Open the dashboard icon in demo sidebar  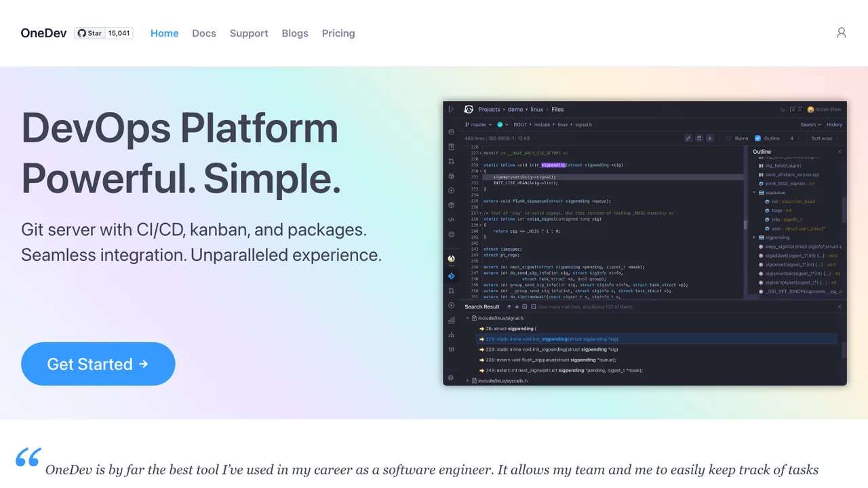coord(452,131)
